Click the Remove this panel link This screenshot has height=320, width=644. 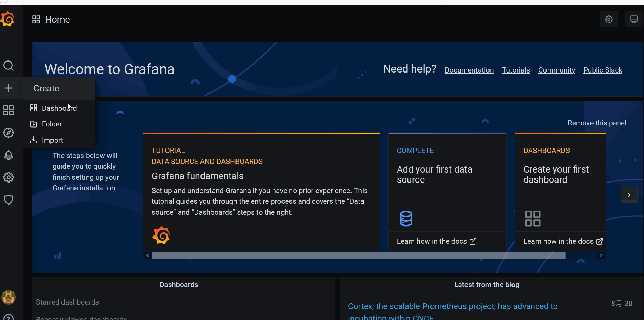point(597,123)
